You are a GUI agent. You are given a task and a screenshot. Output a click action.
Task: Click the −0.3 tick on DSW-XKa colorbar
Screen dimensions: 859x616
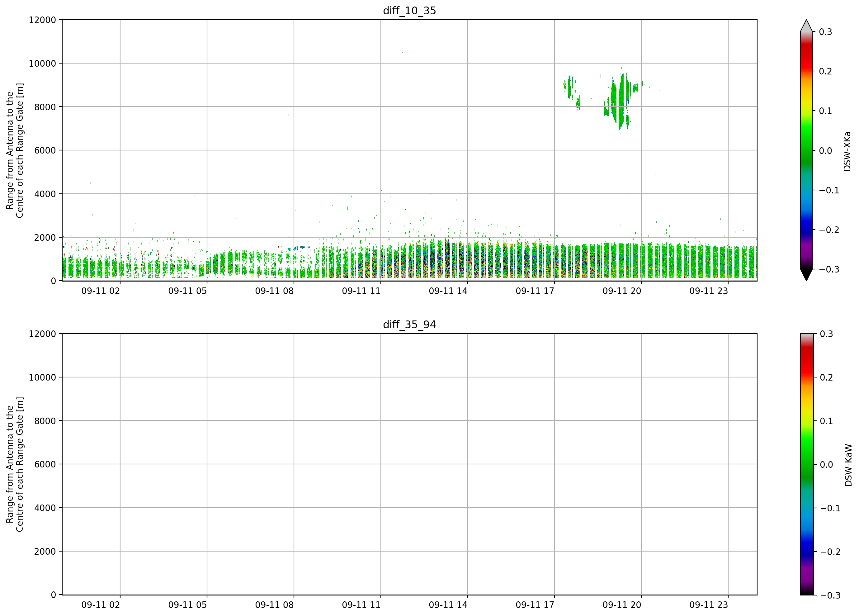(829, 269)
